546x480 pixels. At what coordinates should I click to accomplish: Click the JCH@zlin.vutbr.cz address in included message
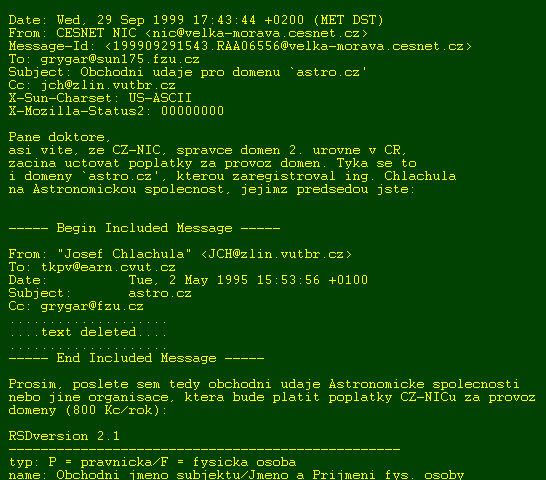pos(276,254)
